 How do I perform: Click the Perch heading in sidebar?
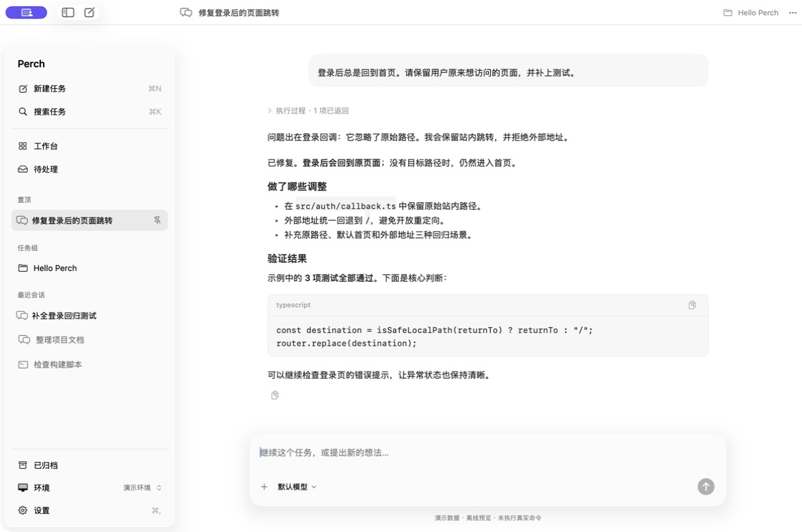tap(31, 64)
